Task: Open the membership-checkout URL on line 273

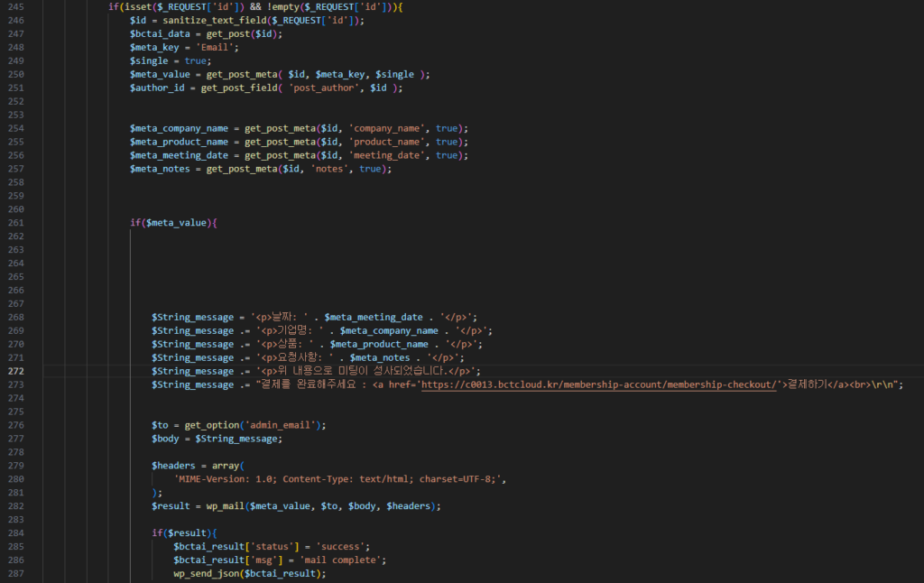Action: click(x=599, y=384)
